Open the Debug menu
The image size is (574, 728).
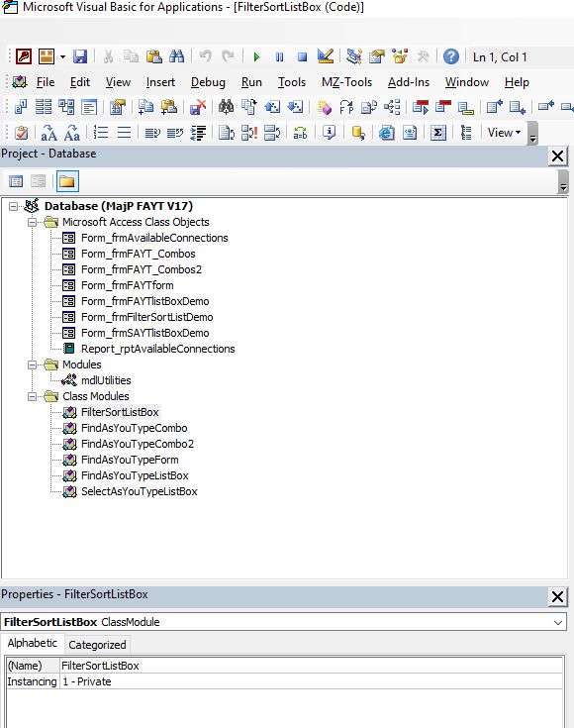click(208, 82)
